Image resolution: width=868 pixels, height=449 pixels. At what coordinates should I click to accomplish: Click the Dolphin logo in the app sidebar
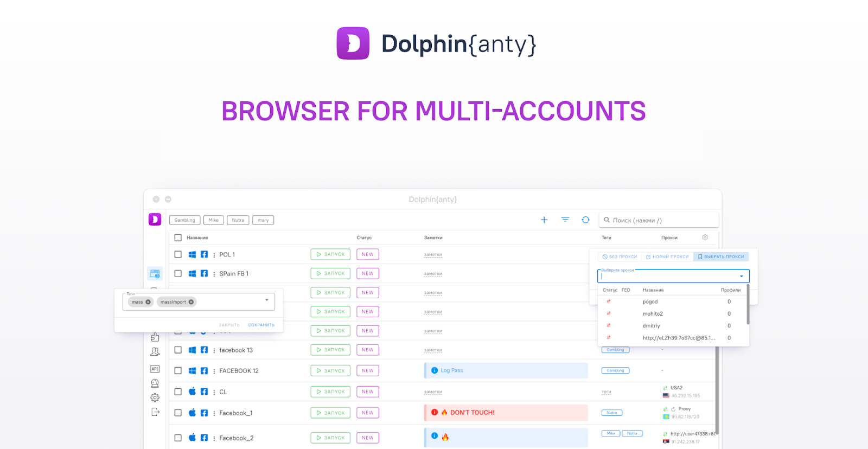(155, 219)
